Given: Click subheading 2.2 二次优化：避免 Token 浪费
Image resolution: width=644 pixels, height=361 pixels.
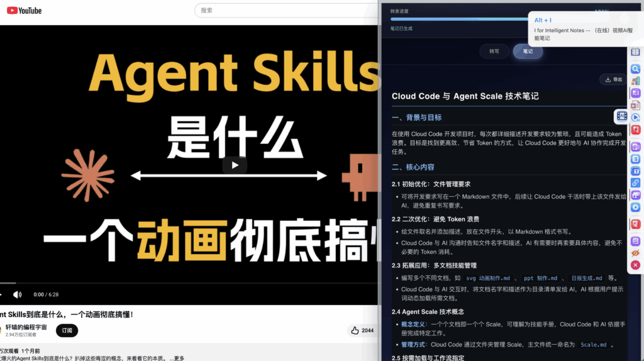Looking at the screenshot, I should point(435,219).
